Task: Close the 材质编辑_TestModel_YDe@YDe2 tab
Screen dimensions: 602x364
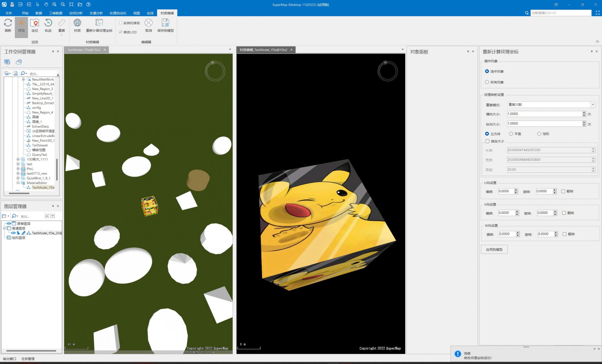Action: [291, 50]
